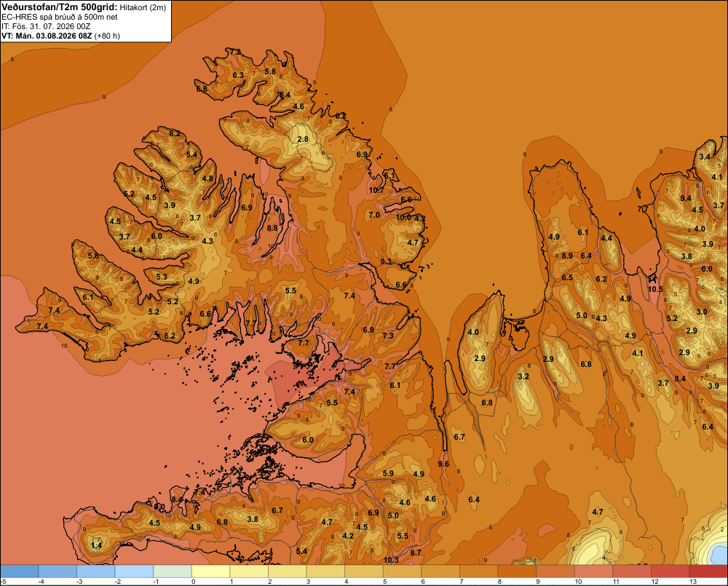Viewport: 728px width, 586px height.
Task: Click the 10.5 temperature label near the fjord
Action: [x=655, y=289]
